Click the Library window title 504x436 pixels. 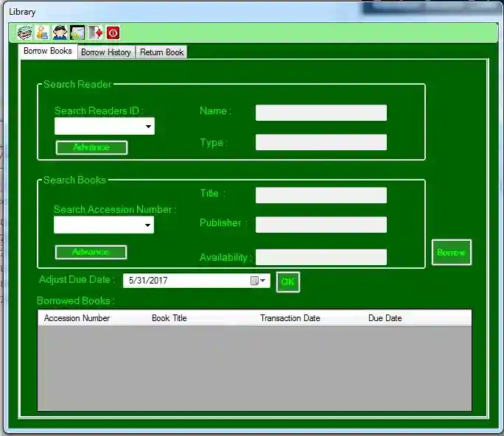coord(22,12)
